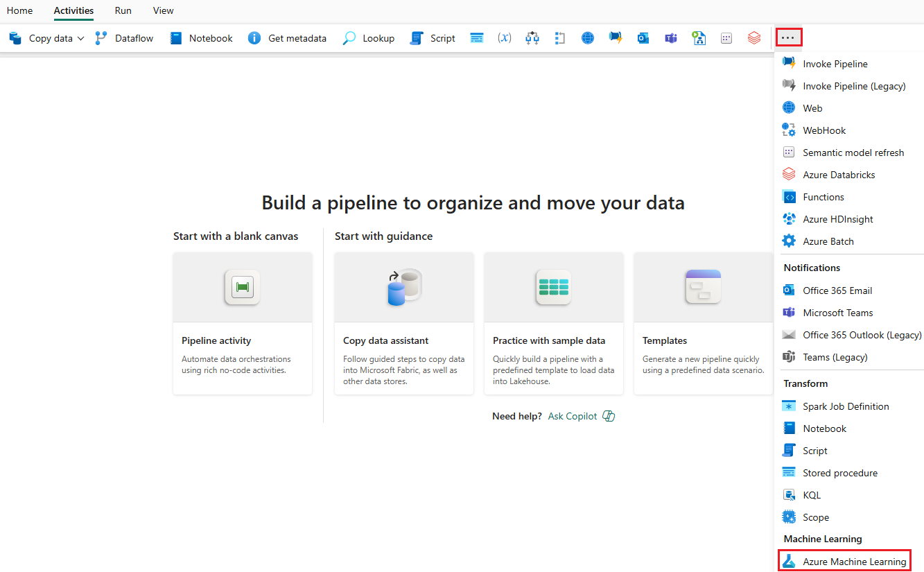This screenshot has height=572, width=924.
Task: Add a Dataflow activity from toolbar
Action: click(x=124, y=38)
